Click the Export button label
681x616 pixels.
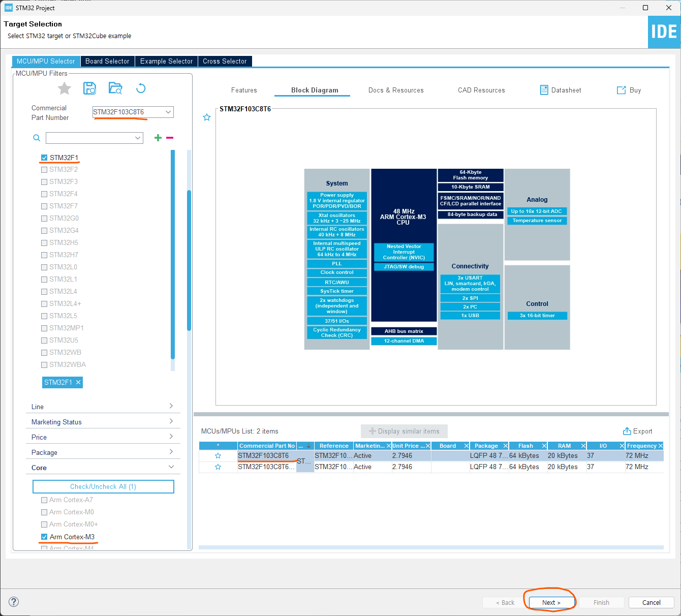click(x=642, y=431)
